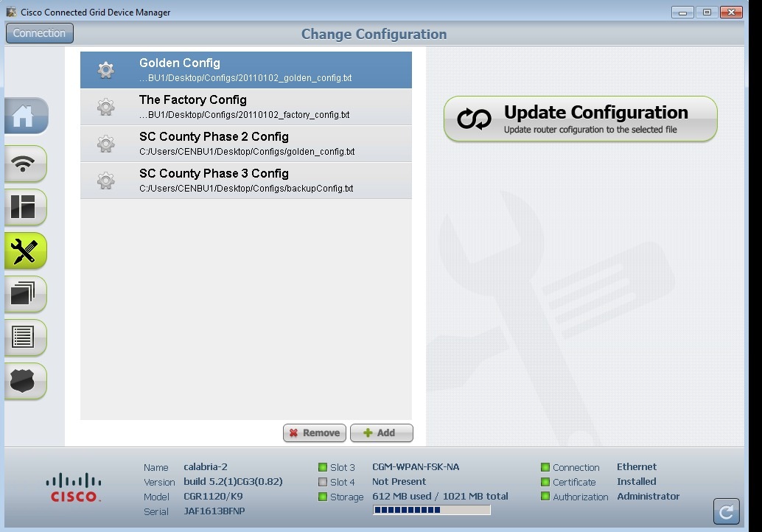The image size is (762, 532).
Task: Select SC County Phase 3 Config entry
Action: pyautogui.click(x=246, y=181)
